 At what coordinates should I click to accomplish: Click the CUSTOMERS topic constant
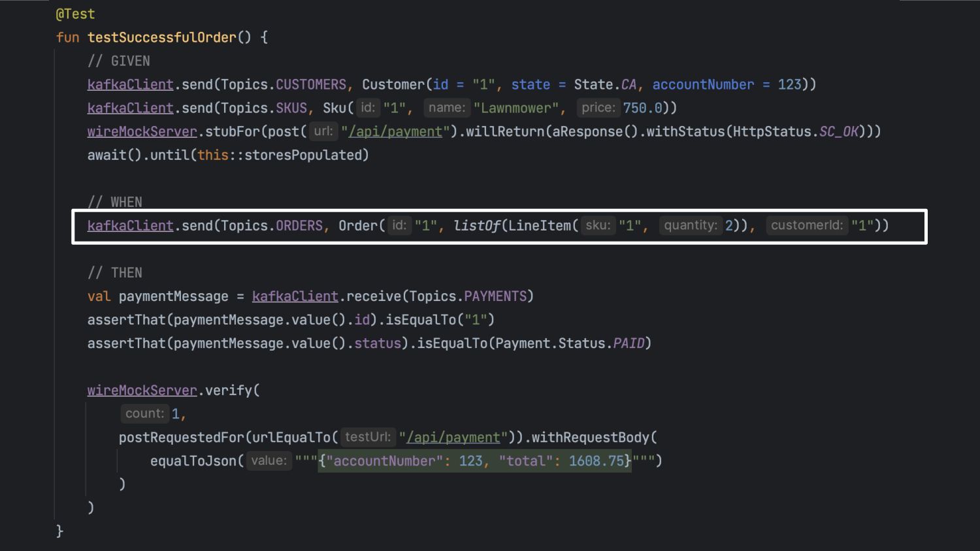[x=311, y=84]
